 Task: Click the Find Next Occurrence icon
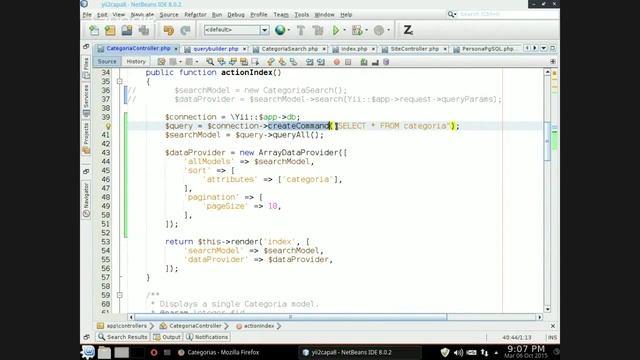[233, 62]
